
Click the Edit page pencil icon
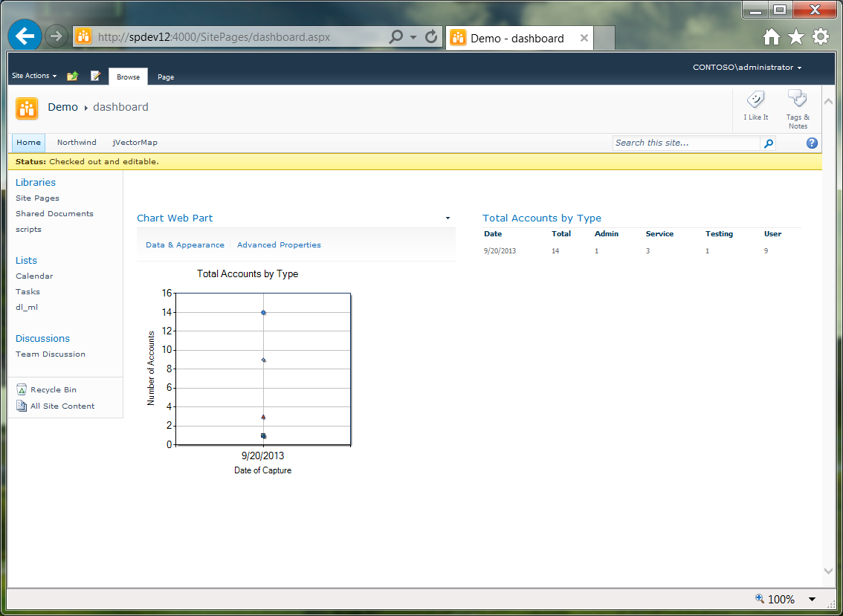click(96, 76)
